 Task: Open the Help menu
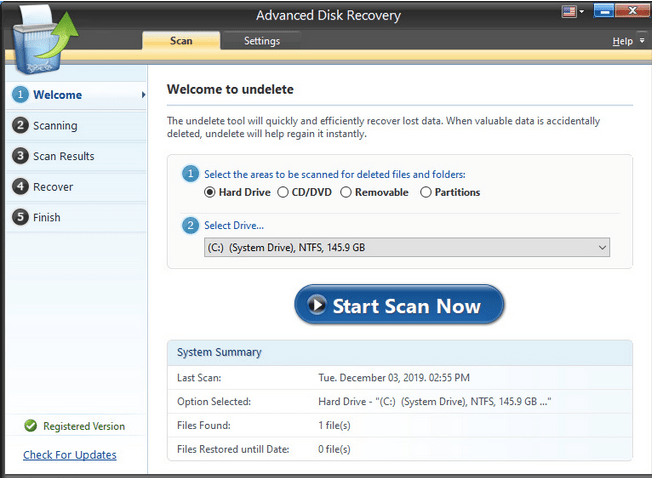click(x=622, y=41)
